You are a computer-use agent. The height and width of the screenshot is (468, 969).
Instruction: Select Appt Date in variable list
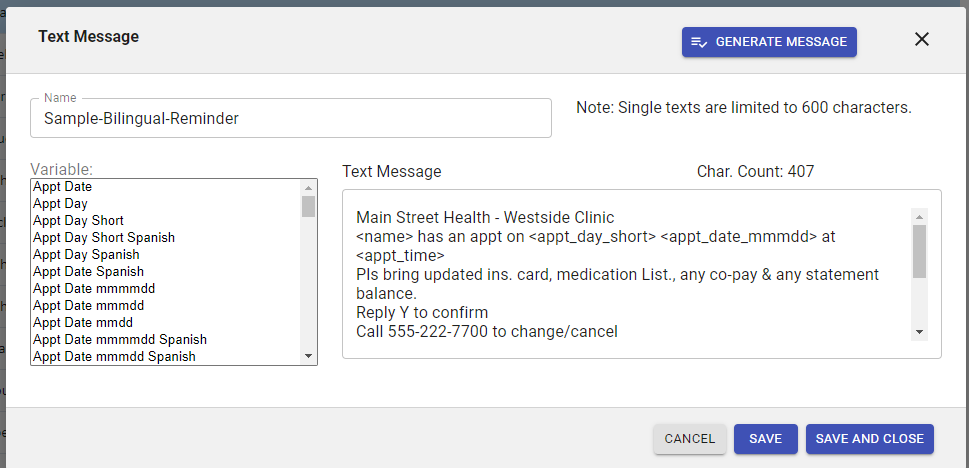(x=63, y=186)
